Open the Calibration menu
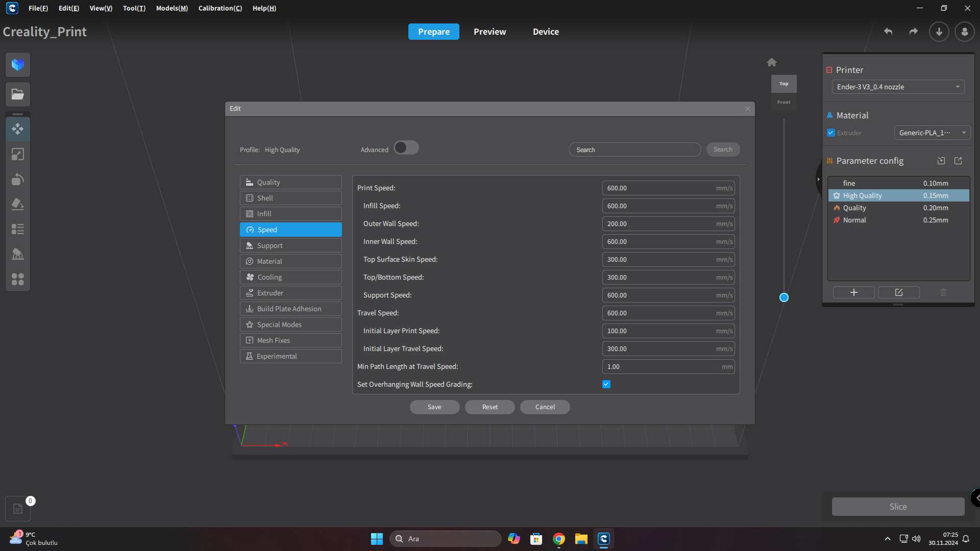The height and width of the screenshot is (551, 980). 220,8
